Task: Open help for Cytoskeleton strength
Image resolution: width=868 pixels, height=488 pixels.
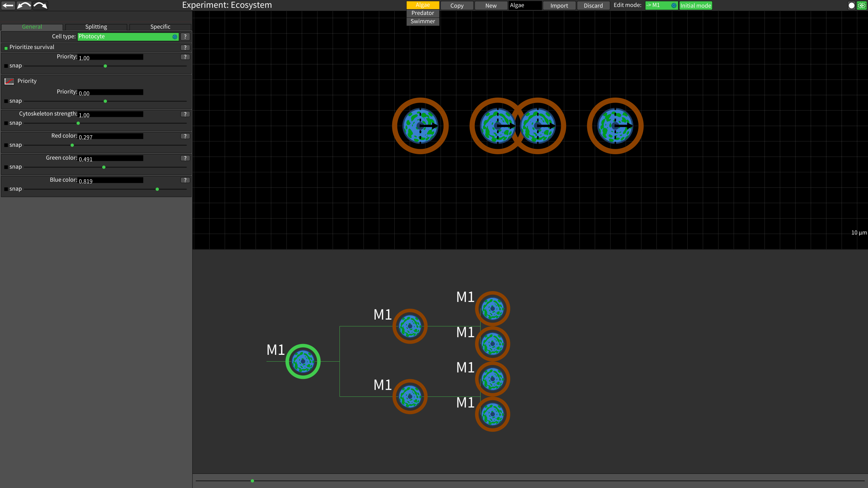Action: pos(185,114)
